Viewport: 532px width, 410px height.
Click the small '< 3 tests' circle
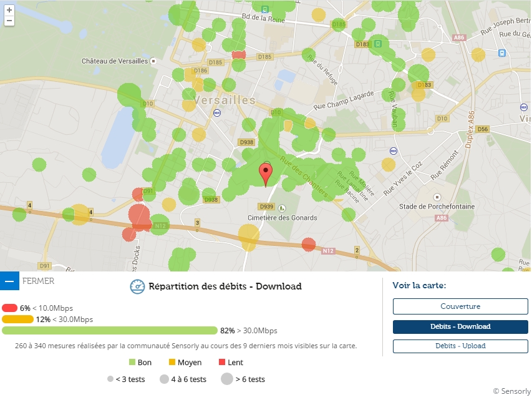pyautogui.click(x=110, y=379)
